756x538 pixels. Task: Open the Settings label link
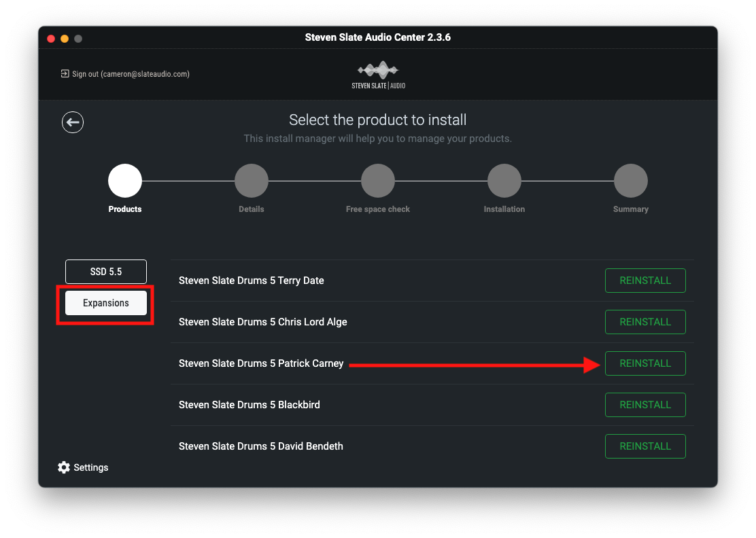coord(90,467)
